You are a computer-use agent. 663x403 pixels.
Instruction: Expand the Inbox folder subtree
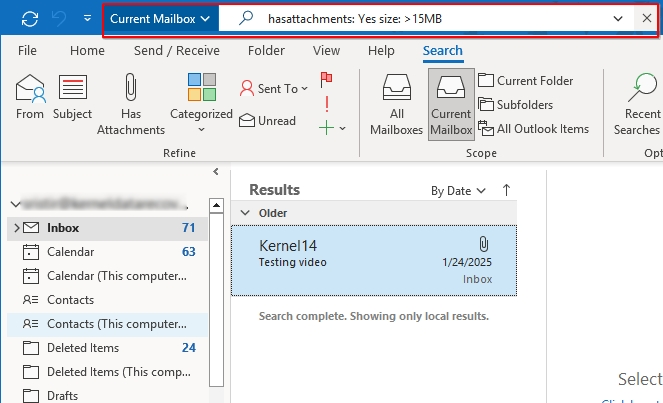coord(16,228)
